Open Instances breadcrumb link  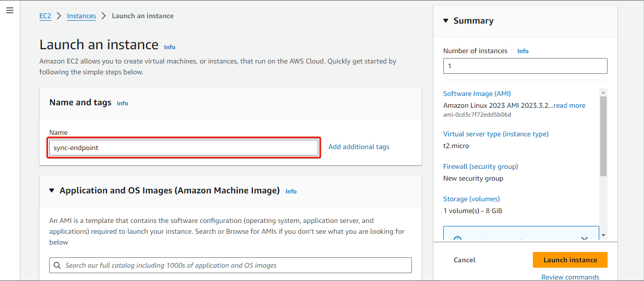click(x=81, y=16)
